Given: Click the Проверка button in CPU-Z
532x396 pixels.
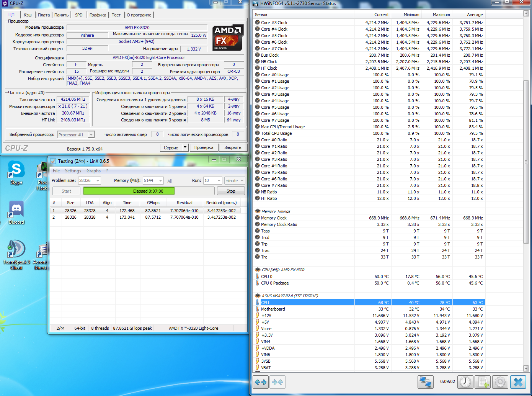Looking at the screenshot, I should (x=204, y=147).
